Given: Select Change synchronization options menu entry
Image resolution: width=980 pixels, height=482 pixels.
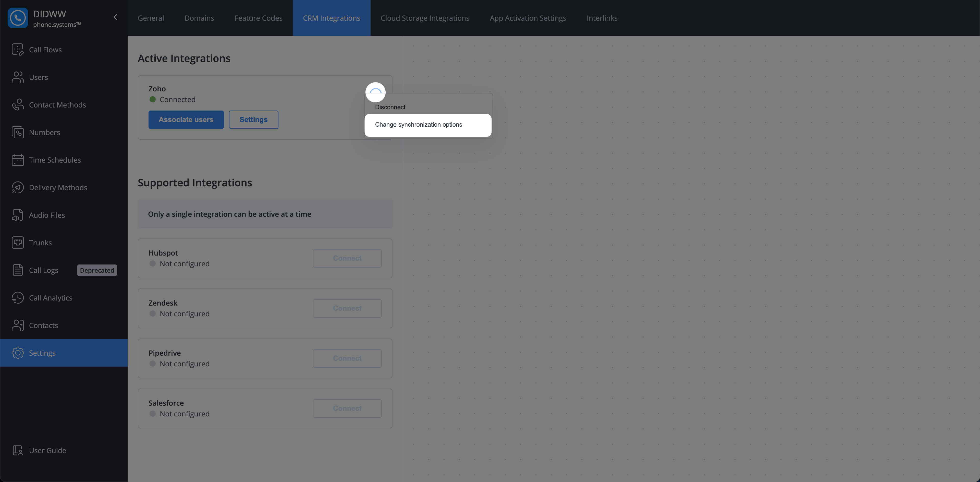Looking at the screenshot, I should click(428, 125).
